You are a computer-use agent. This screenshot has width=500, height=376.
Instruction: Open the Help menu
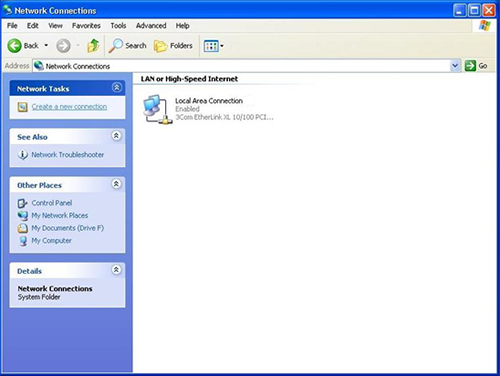183,26
